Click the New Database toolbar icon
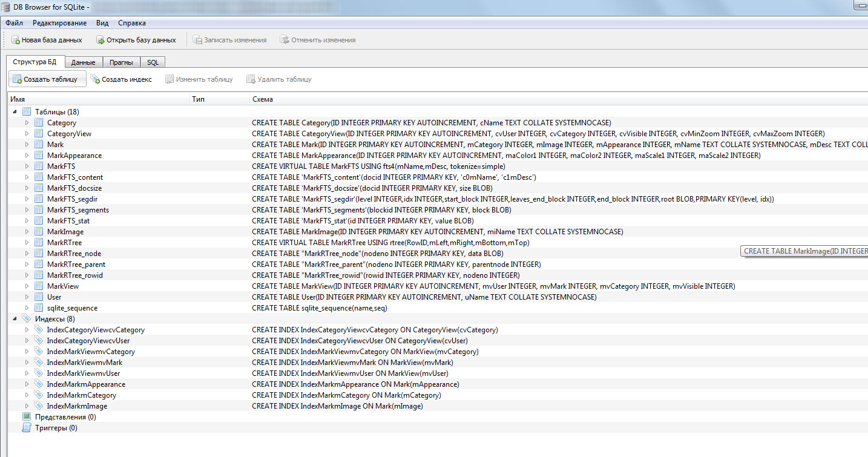The image size is (868, 457). pos(16,40)
